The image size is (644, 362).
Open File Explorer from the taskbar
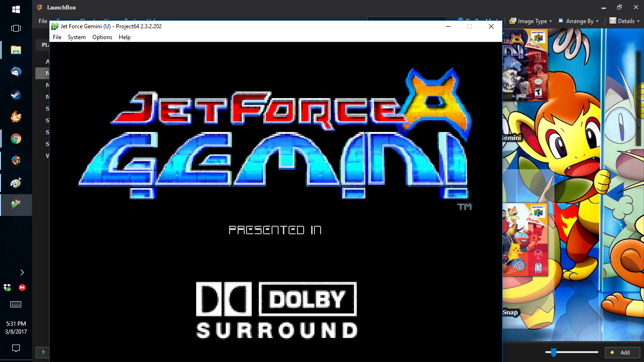pos(16,49)
